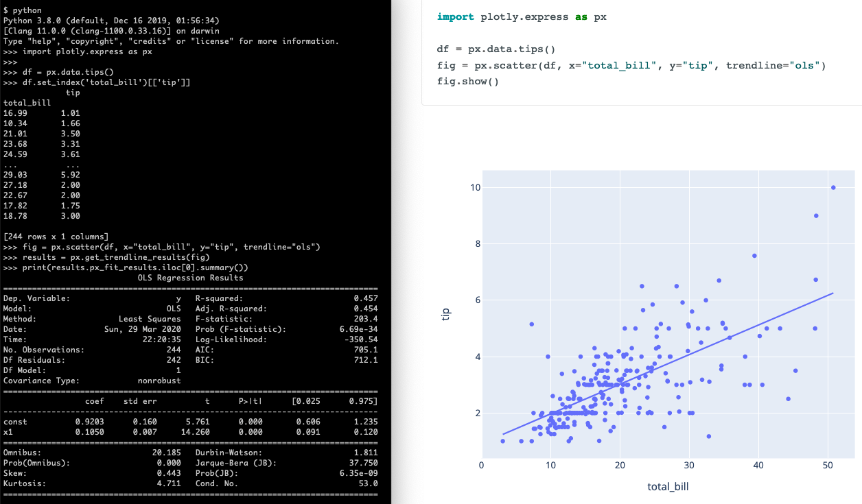Viewport: 862px width, 504px height.
Task: Select the Prob(JB) value '6.35e-09'
Action: point(358,473)
